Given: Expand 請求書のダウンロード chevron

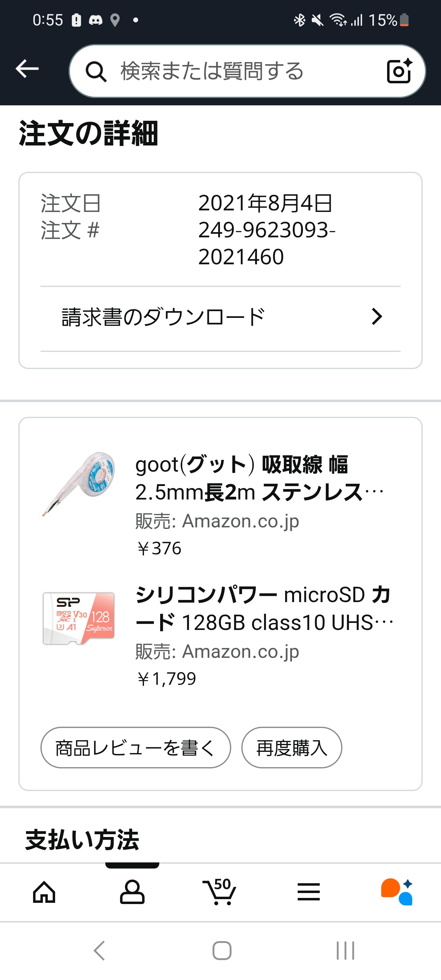Looking at the screenshot, I should pyautogui.click(x=376, y=317).
